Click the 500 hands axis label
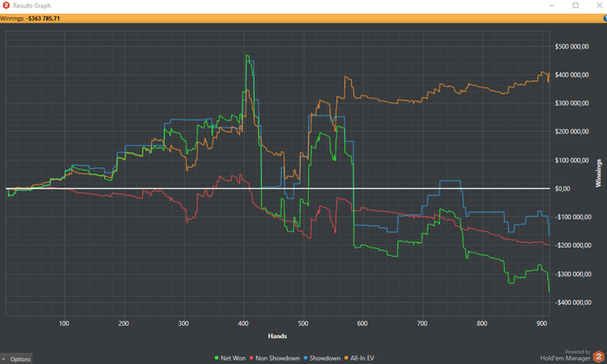This screenshot has height=364, width=607. pos(303,323)
